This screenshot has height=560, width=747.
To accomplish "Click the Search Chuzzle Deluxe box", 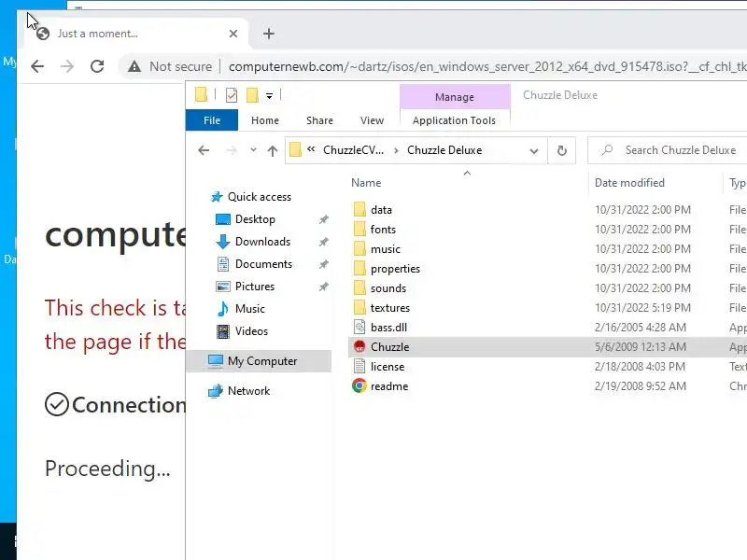I will tap(667, 150).
